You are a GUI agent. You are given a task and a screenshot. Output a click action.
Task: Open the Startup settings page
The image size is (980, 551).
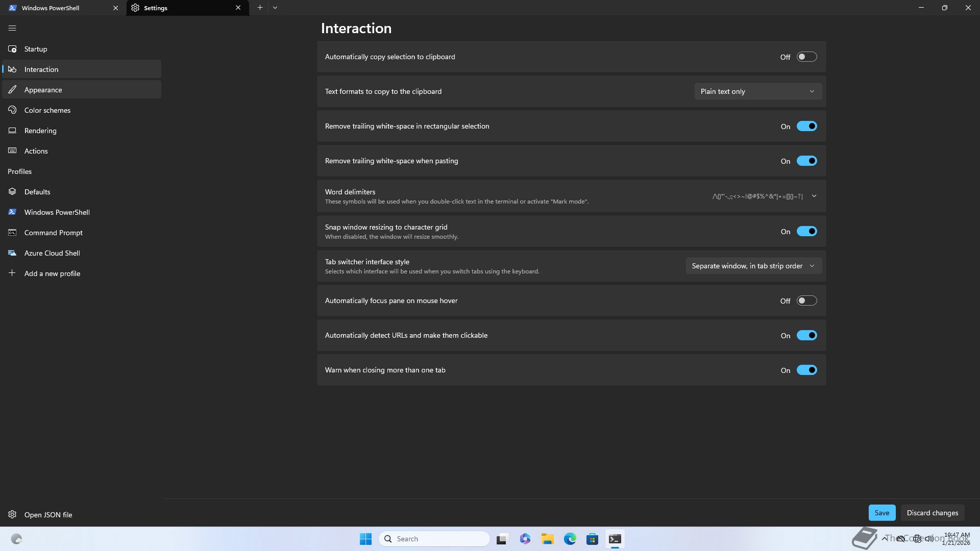tap(36, 49)
